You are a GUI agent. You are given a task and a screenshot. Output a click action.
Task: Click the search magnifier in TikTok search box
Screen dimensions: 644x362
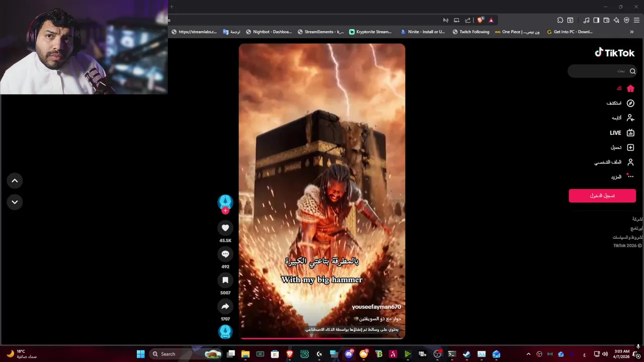point(632,71)
